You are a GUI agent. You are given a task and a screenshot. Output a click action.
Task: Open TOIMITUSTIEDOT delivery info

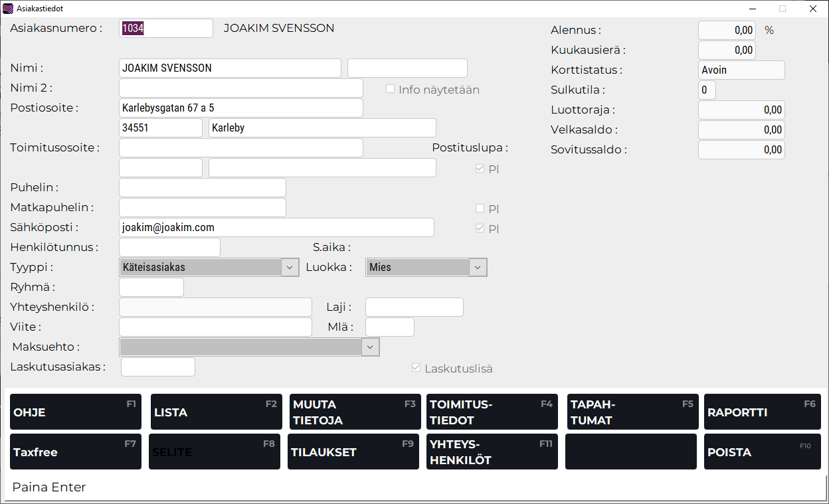point(492,412)
